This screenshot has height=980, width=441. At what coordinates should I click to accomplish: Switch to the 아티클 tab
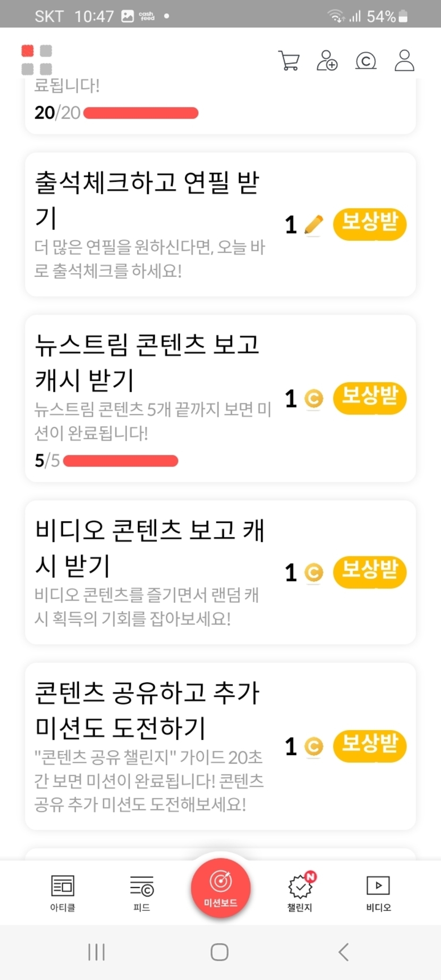click(63, 893)
